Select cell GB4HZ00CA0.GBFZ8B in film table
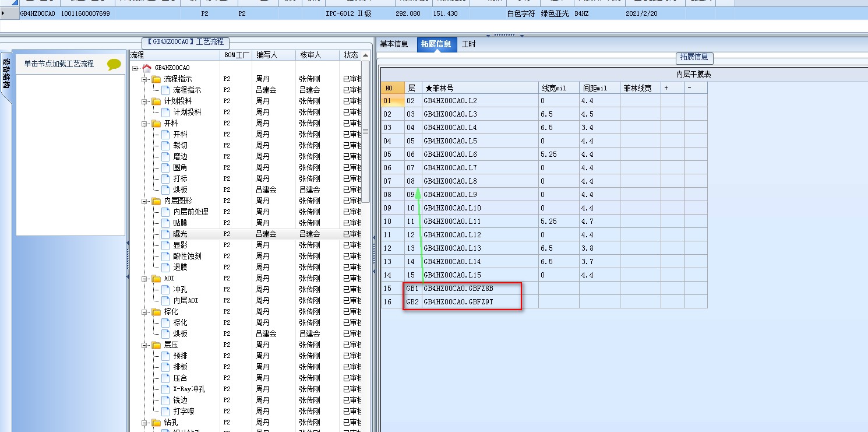The width and height of the screenshot is (868, 432). coord(480,289)
